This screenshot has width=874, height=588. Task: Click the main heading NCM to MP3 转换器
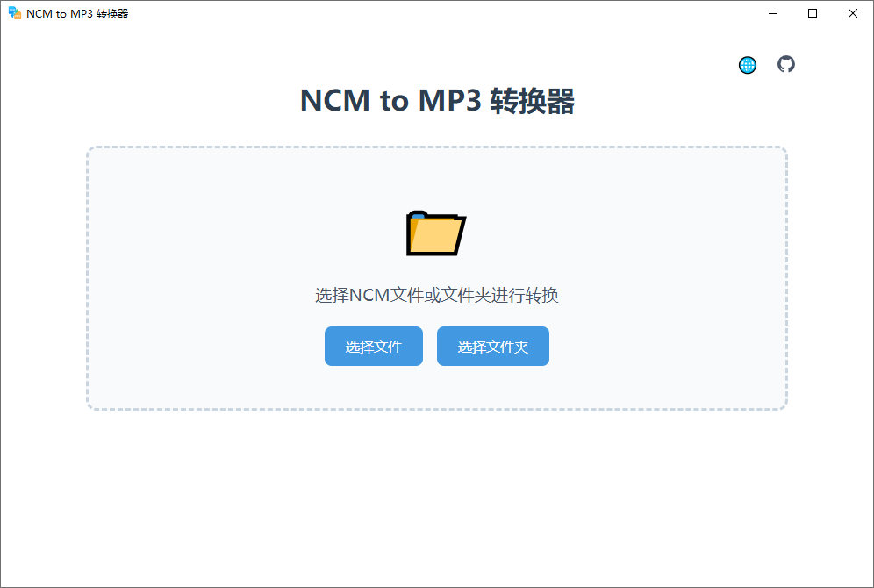(437, 101)
